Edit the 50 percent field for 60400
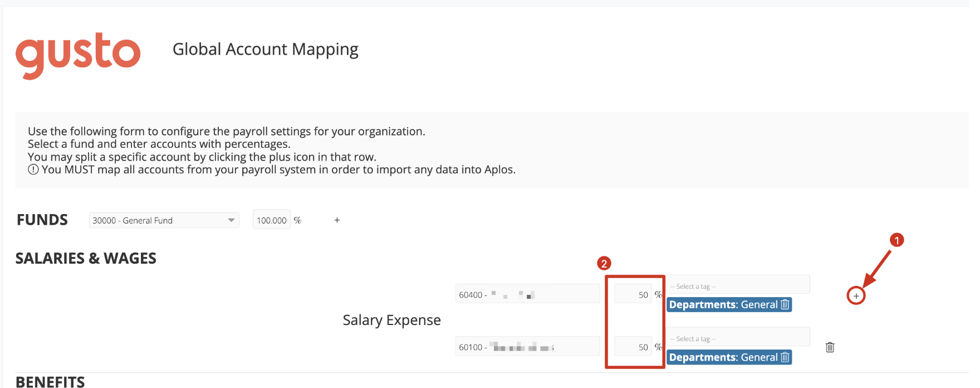This screenshot has width=980, height=388. pos(633,294)
